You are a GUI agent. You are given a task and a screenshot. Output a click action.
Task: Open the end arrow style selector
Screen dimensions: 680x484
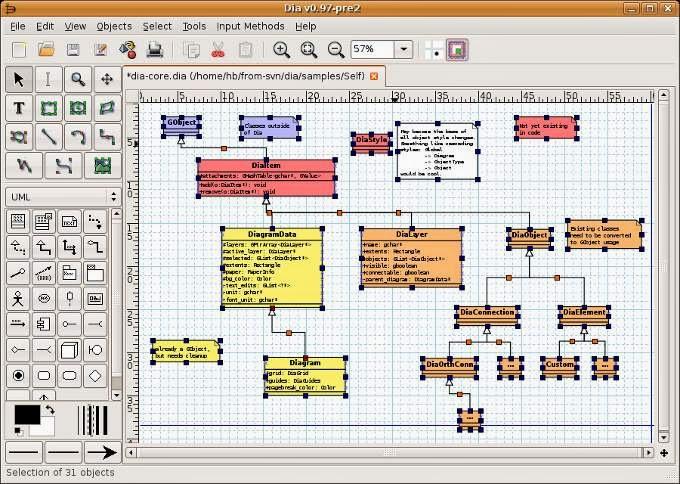tap(103, 452)
